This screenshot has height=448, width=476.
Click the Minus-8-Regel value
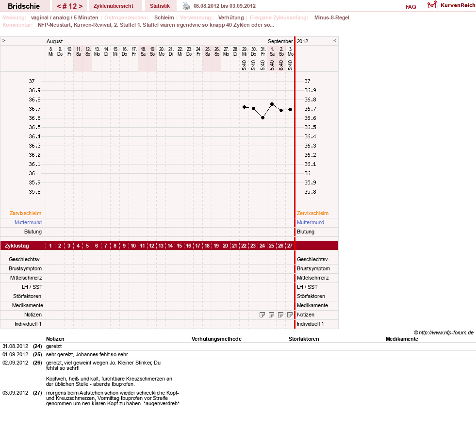pyautogui.click(x=332, y=17)
